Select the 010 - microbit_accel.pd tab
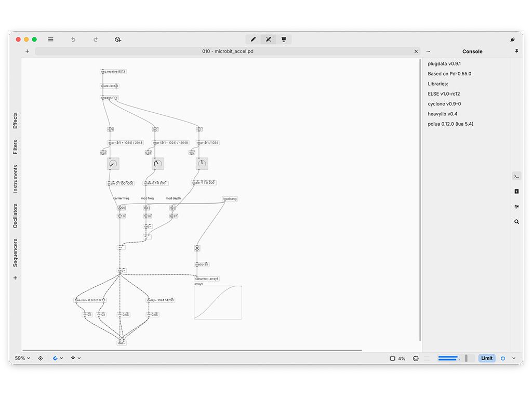The height and width of the screenshot is (399, 532). 228,51
